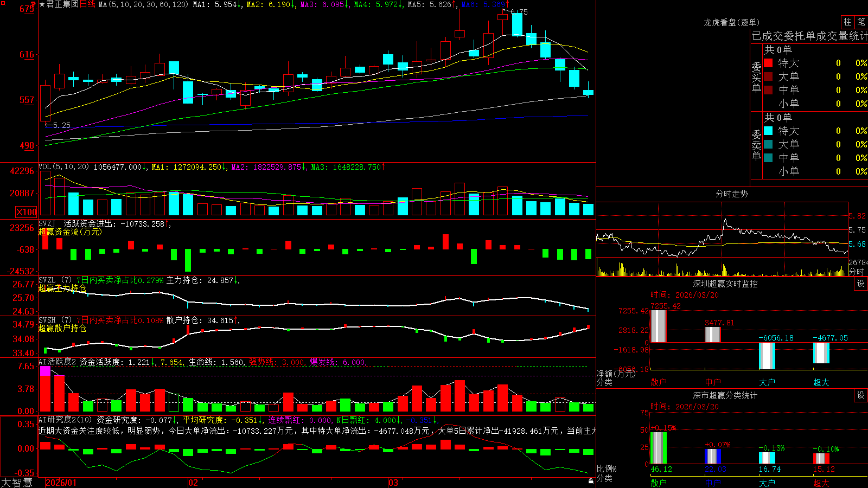868x488 pixels.
Task: Click the red 特大 buy-order swatch
Action: click(768, 63)
